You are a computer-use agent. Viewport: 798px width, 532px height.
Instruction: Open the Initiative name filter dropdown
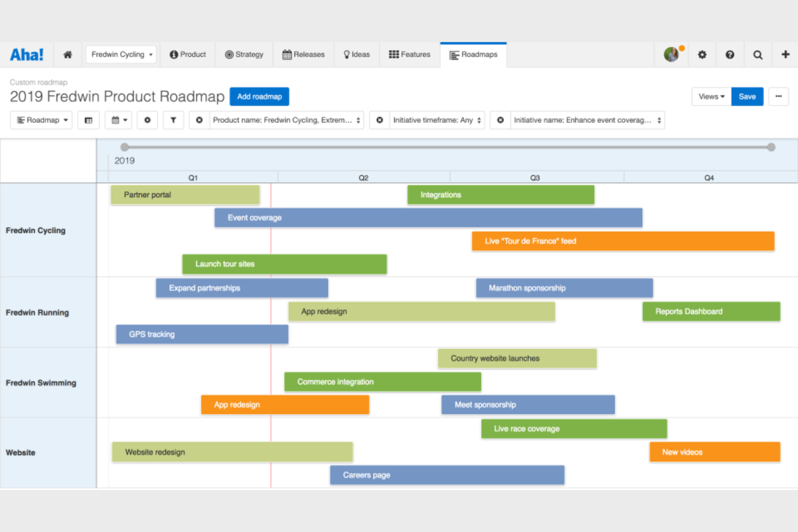click(x=588, y=120)
